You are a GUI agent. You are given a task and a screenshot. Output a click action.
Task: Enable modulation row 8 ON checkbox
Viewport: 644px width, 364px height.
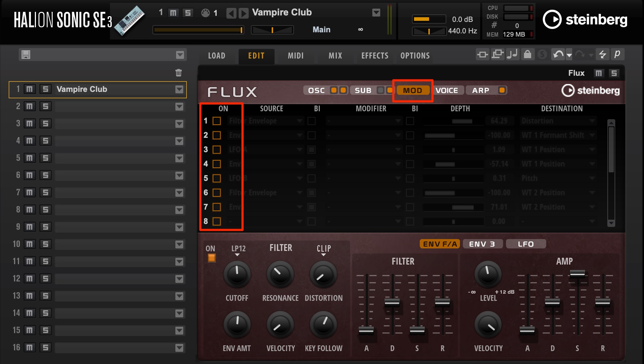click(217, 221)
